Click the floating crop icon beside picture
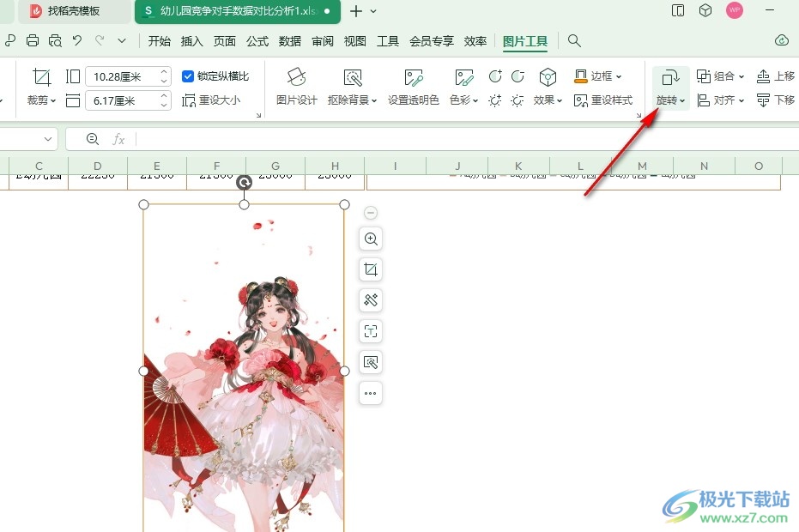The width and height of the screenshot is (799, 532). [371, 269]
